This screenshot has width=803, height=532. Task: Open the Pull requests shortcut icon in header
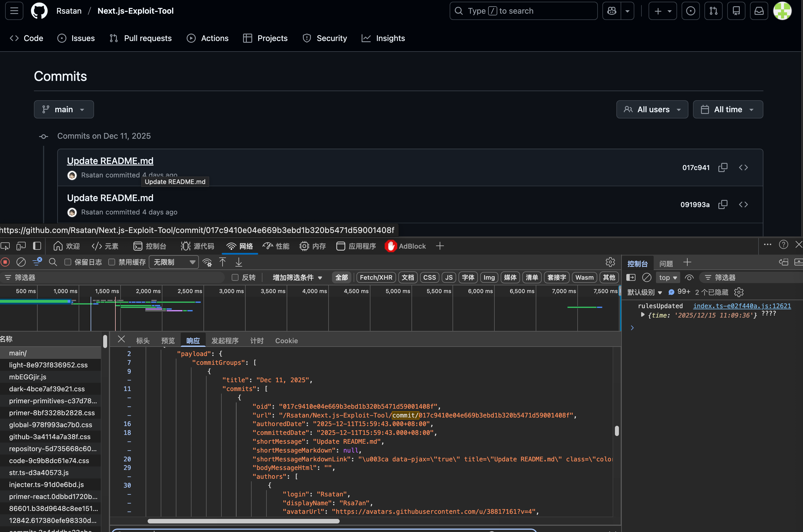point(714,11)
